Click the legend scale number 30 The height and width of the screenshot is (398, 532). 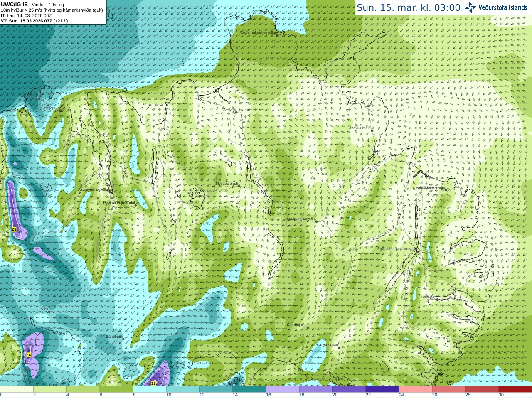coord(501,395)
